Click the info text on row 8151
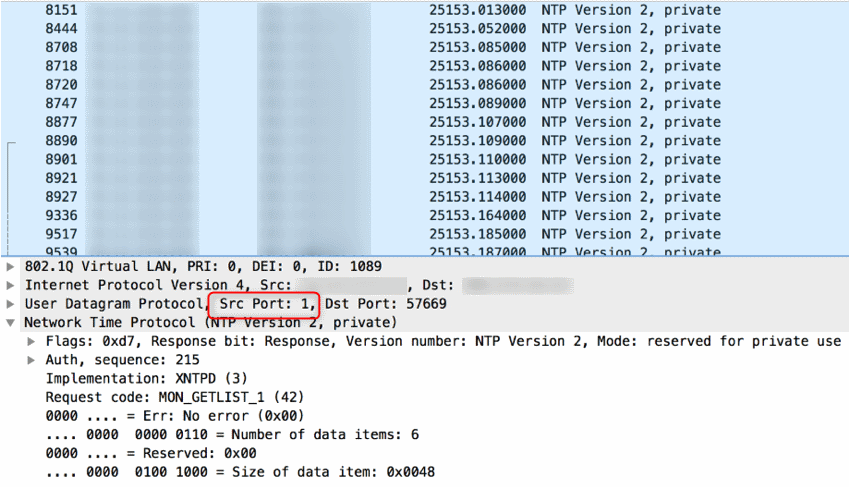Screen dimensions: 849x487 (631, 10)
